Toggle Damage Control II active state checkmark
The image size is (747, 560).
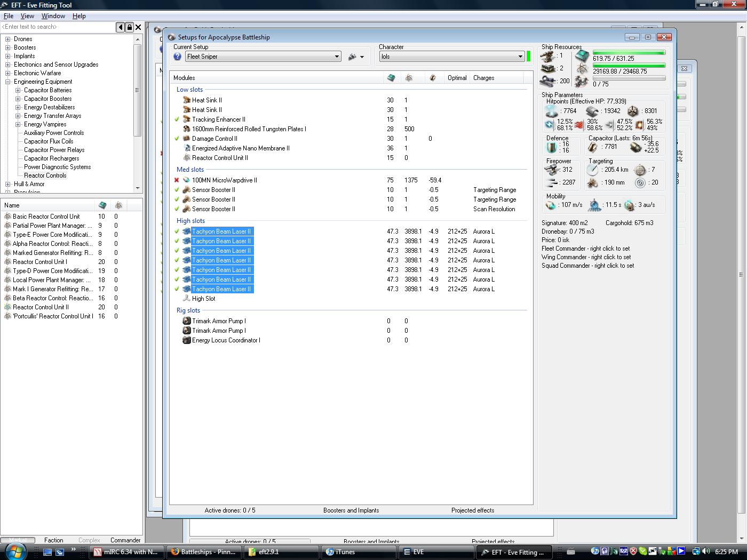click(177, 139)
